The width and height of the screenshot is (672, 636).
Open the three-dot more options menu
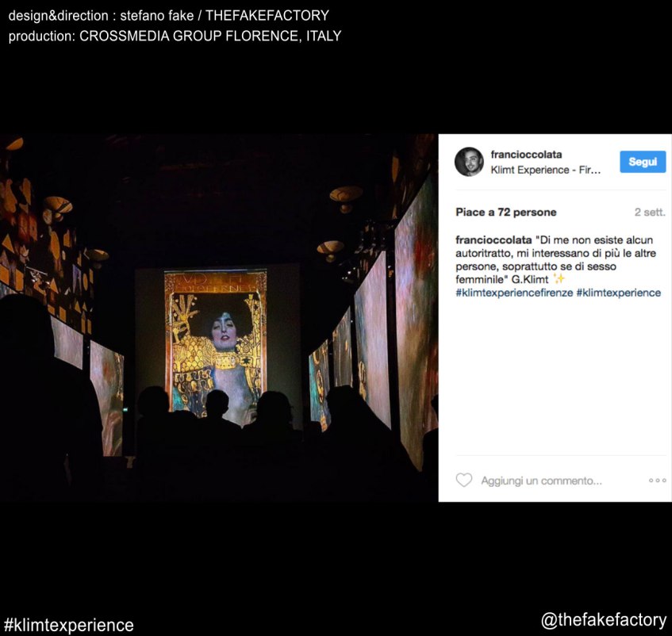pos(657,481)
